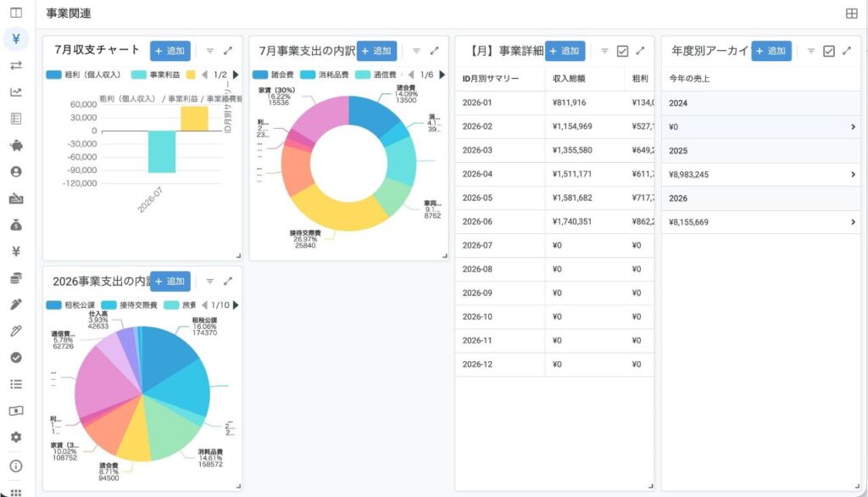
Task: Toggle the select checkbox in 【月】事業詳細 header
Action: coord(623,51)
